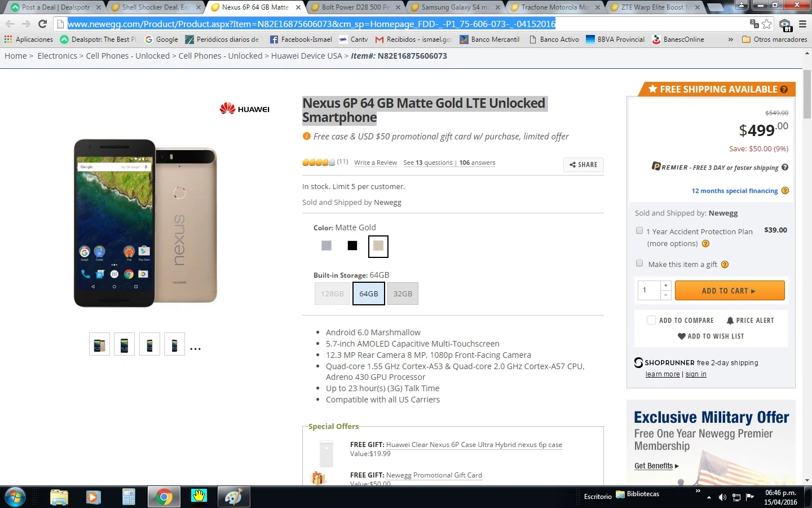Viewport: 812px width, 508px height.
Task: Open the Facebook-Ismael bookmark
Action: point(301,40)
